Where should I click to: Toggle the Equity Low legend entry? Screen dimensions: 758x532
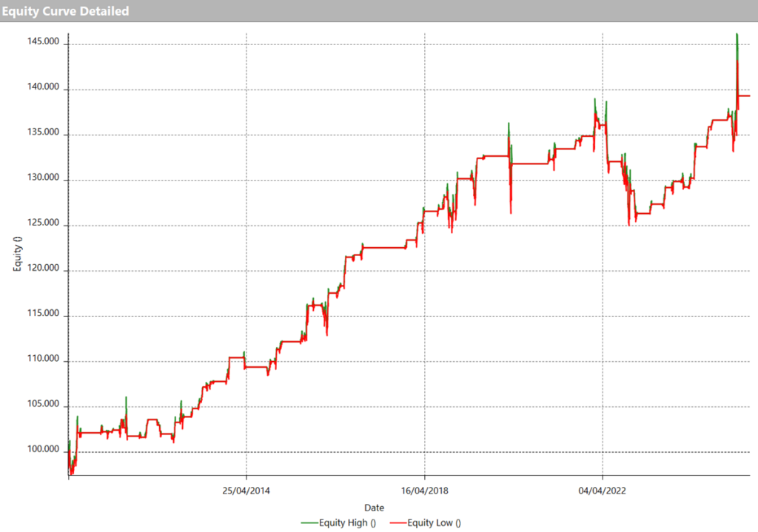[426, 523]
